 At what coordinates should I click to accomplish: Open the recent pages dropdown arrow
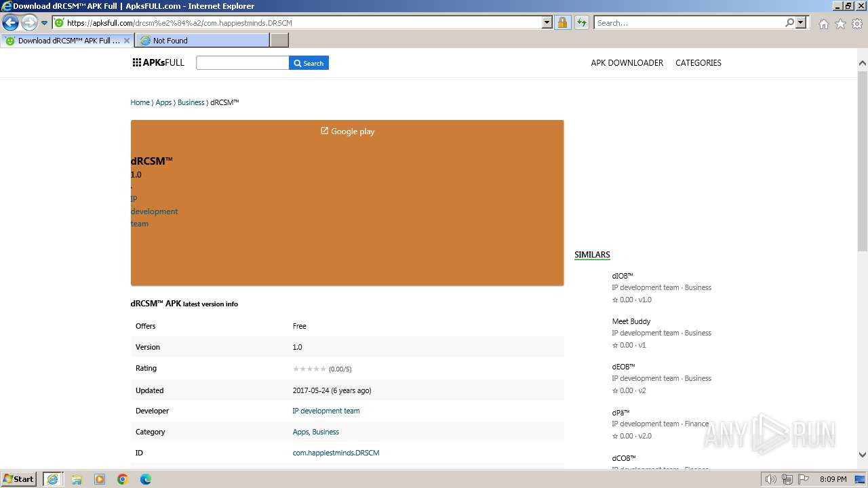45,23
